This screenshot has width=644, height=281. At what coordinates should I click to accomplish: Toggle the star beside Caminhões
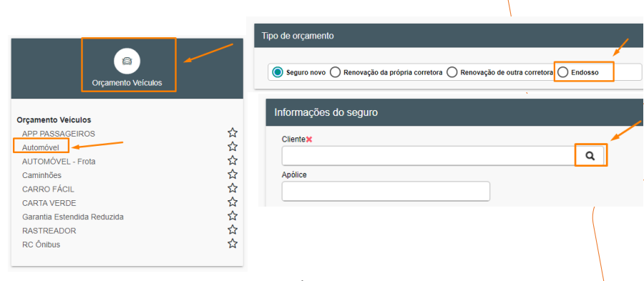(233, 174)
